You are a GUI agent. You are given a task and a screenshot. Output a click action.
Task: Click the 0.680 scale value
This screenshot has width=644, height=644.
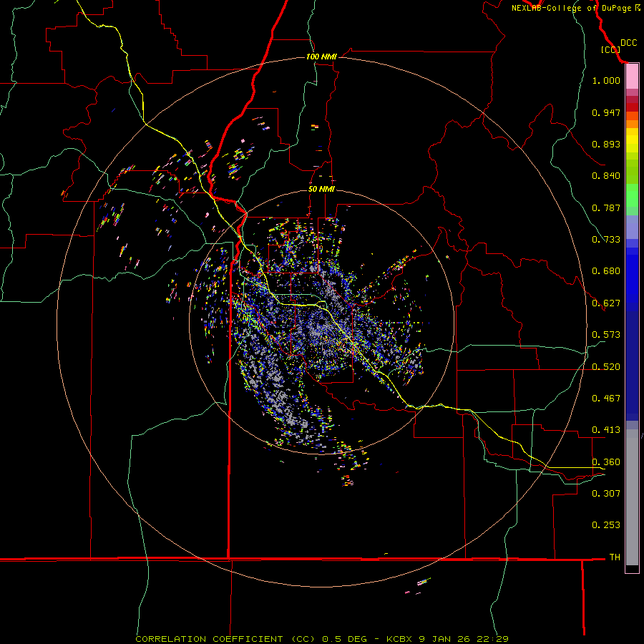coord(606,271)
